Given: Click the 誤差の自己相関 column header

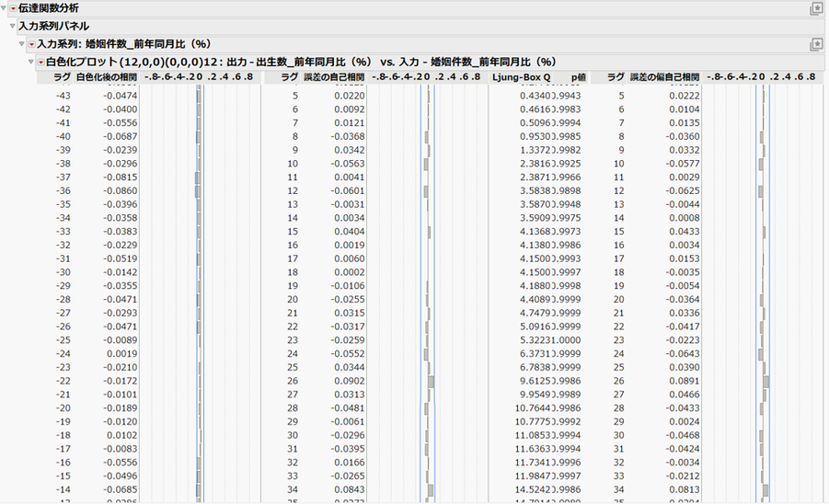Looking at the screenshot, I should (334, 77).
